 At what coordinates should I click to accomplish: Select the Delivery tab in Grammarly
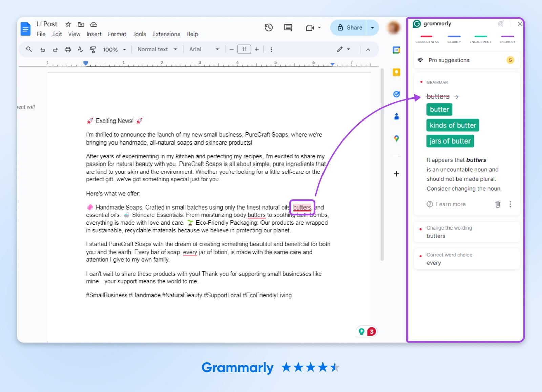(x=507, y=39)
